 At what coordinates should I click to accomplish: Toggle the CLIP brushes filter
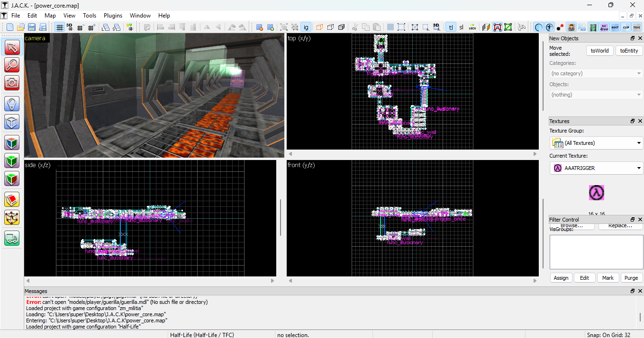(626, 27)
